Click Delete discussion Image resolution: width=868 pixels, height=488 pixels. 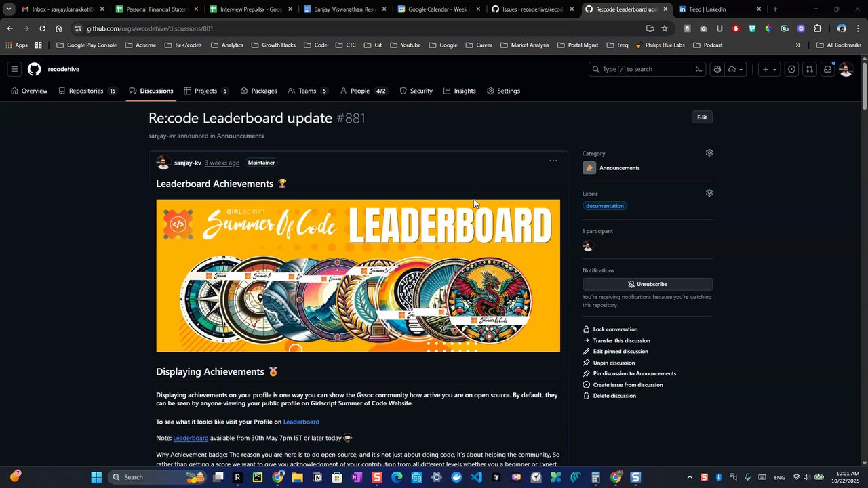tap(610, 396)
